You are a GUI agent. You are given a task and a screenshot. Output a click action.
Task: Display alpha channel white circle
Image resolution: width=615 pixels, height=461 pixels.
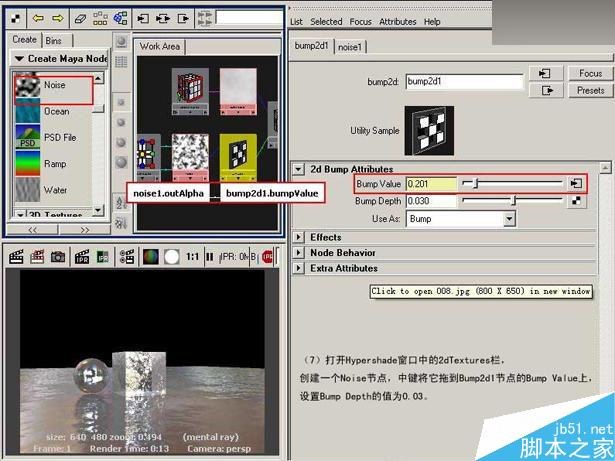pos(172,257)
